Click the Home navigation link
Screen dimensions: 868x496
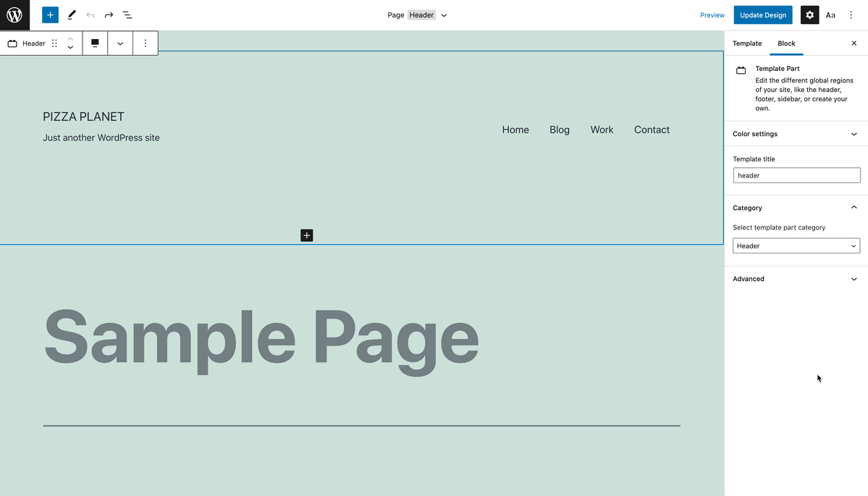click(515, 130)
